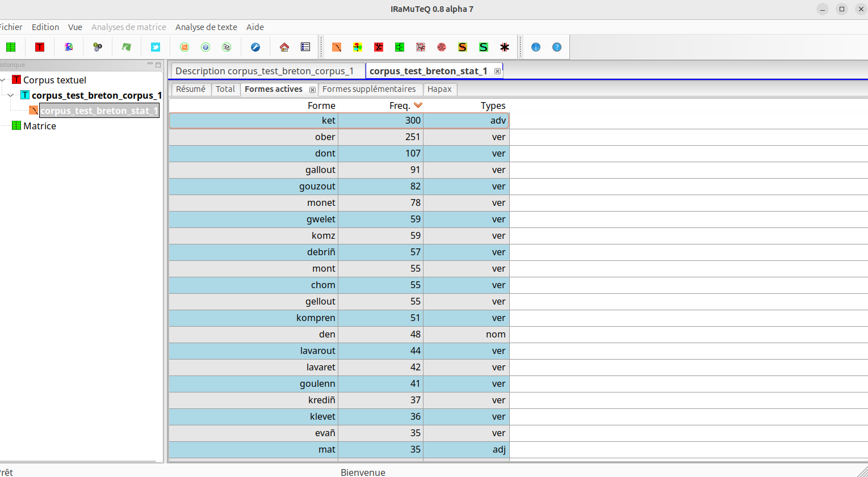Switch to the Total sub-tab
Screen dimensions: 868x477
[x=225, y=89]
